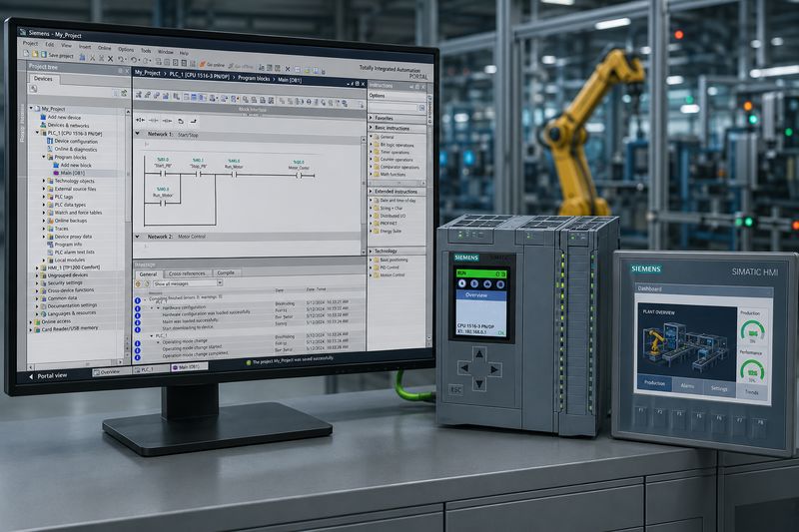Collapse Network 2 Motor Control
Viewport: 799px width, 532px height.
pyautogui.click(x=137, y=237)
